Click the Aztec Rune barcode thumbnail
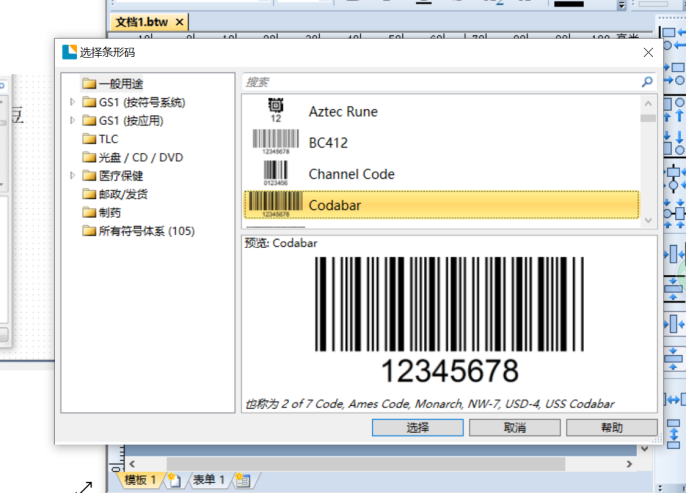The image size is (686, 493). pos(276,111)
